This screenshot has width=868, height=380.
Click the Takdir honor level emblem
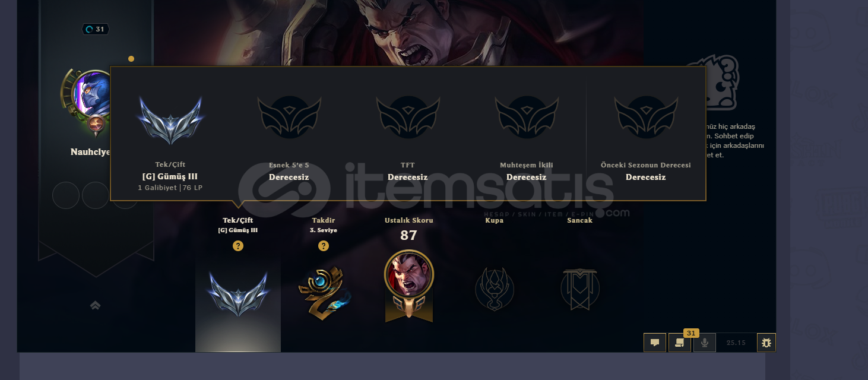click(324, 293)
